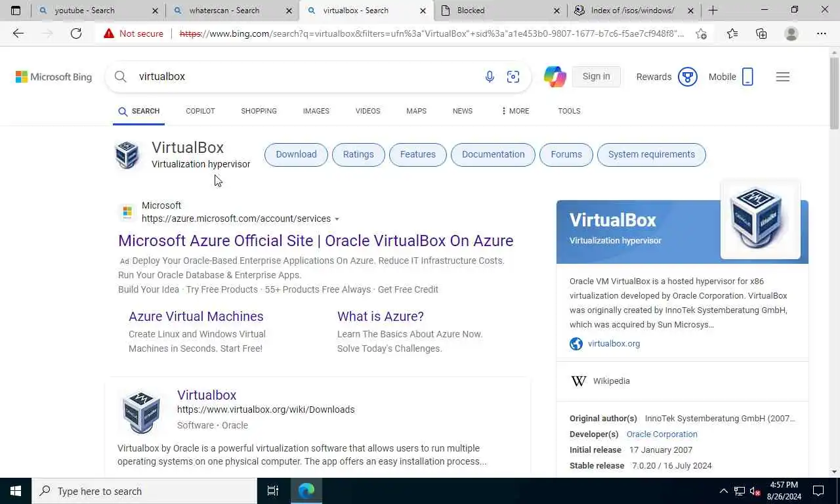Click the System requirements pill button
840x504 pixels.
[x=652, y=155]
